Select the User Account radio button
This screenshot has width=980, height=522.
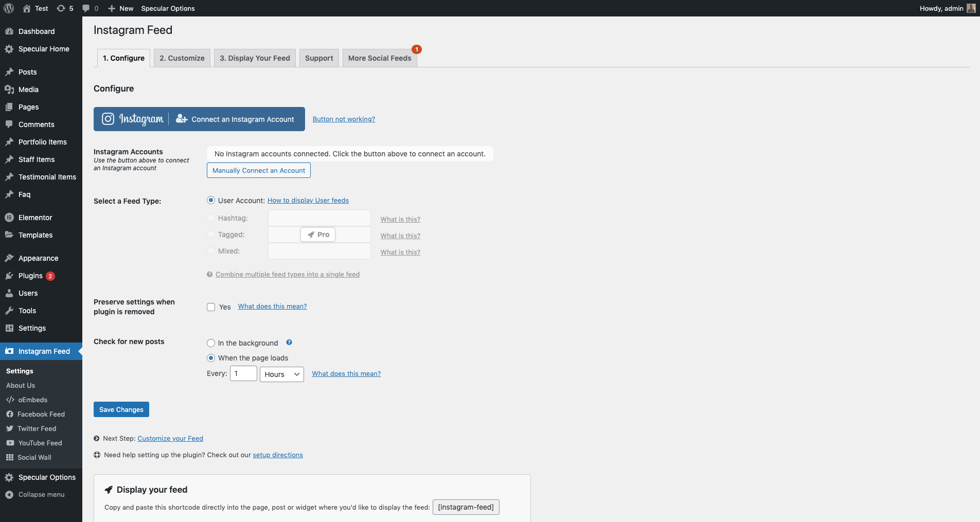coord(211,200)
